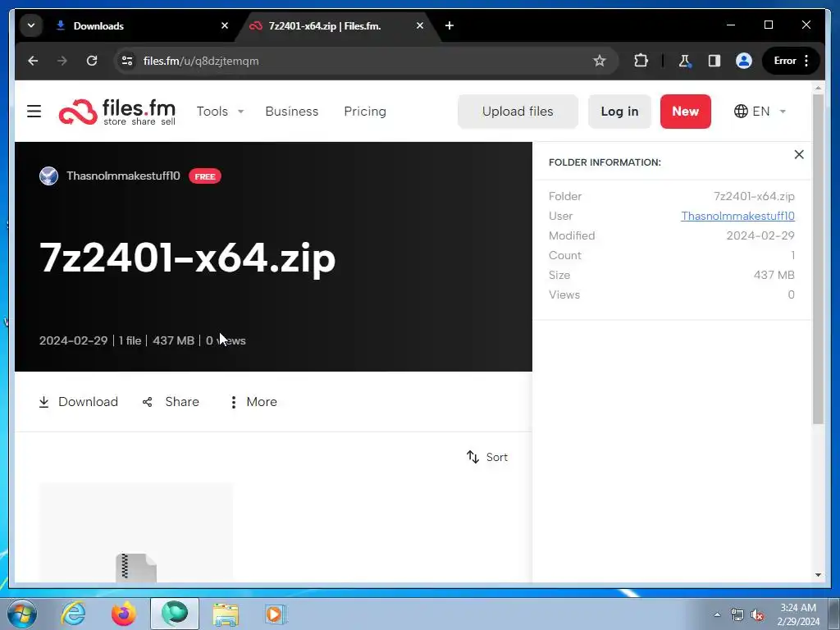This screenshot has height=630, width=840.
Task: Click the muted volume tray icon
Action: pos(757,614)
